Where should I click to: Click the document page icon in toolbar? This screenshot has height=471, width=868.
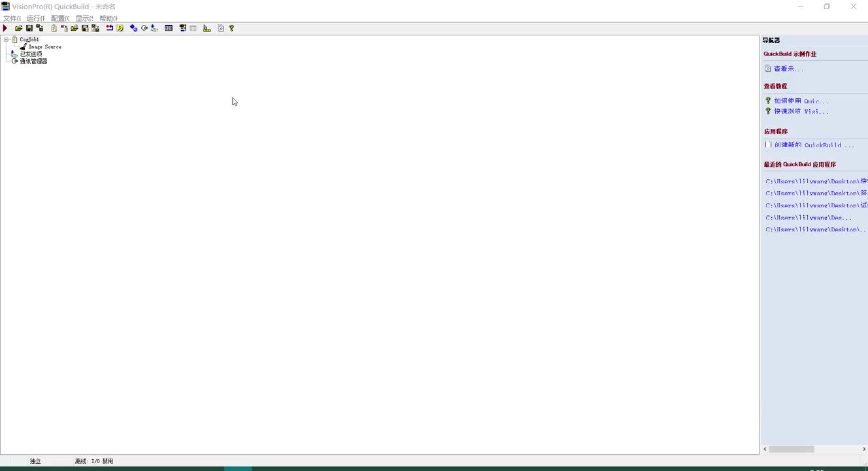tap(221, 28)
